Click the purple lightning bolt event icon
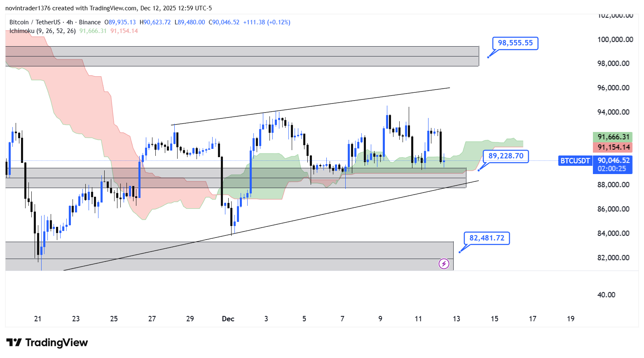 click(x=443, y=264)
